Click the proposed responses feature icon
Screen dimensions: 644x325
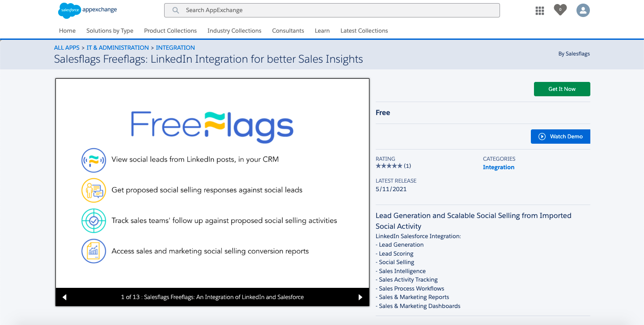[93, 190]
